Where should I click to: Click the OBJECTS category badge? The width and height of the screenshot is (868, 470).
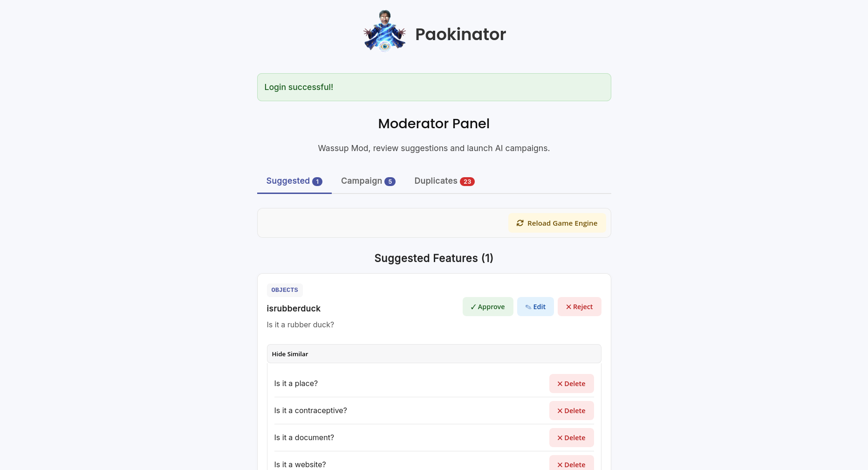(x=285, y=290)
